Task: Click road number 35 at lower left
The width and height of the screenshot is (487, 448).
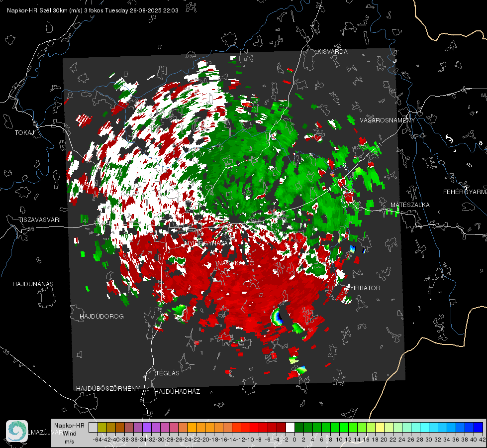Action: 6,352
